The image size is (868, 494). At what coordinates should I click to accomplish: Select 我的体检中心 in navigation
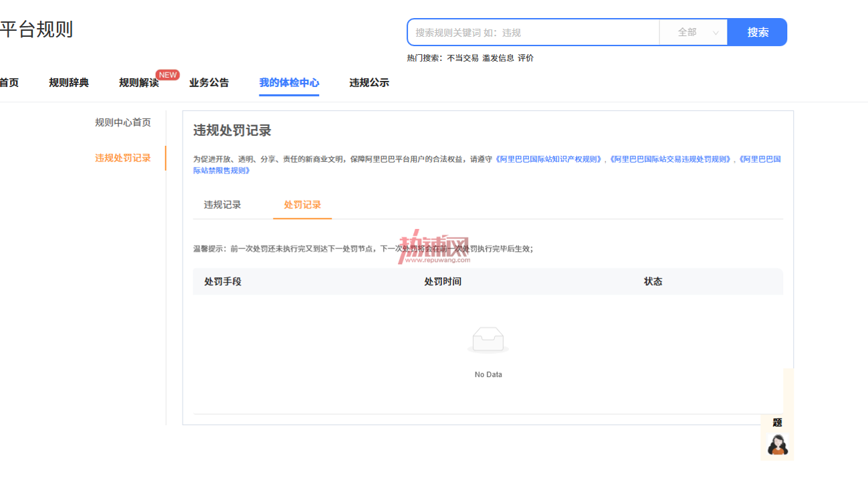point(289,83)
